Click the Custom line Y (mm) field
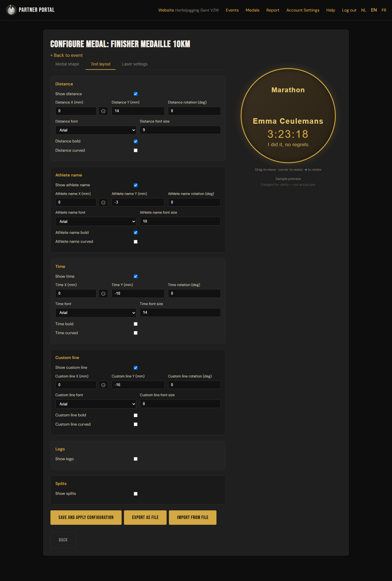This screenshot has height=581, width=392. [x=138, y=385]
